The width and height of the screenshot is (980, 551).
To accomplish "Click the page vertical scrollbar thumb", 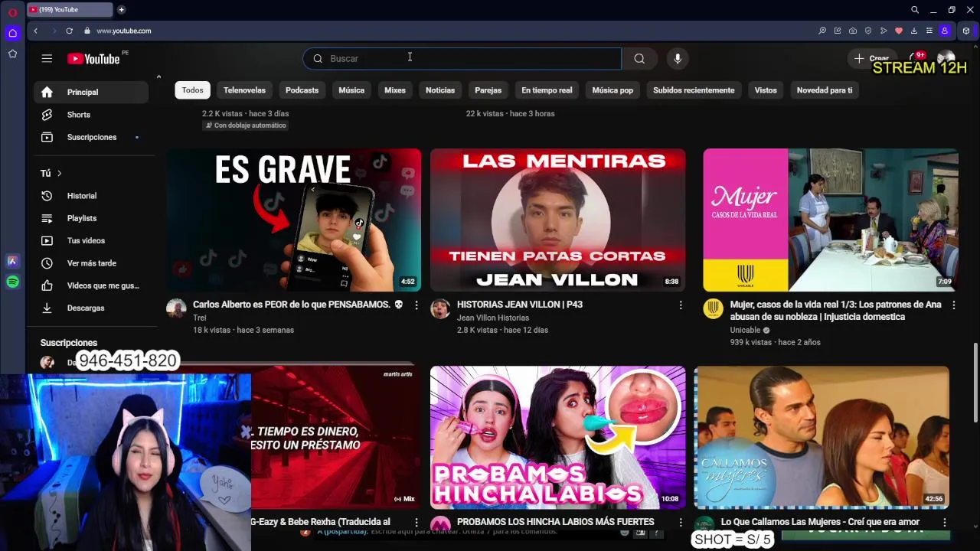I will (975, 383).
